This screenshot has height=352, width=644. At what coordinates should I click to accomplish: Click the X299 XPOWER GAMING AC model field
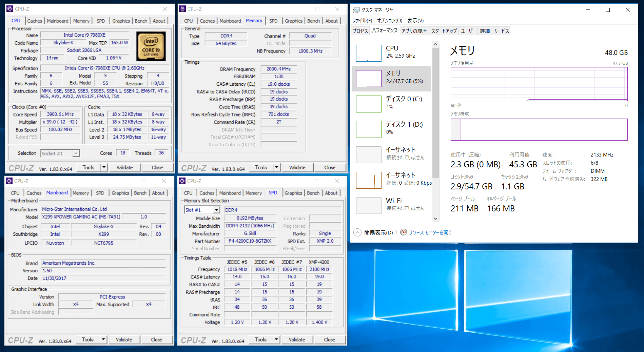[81, 217]
